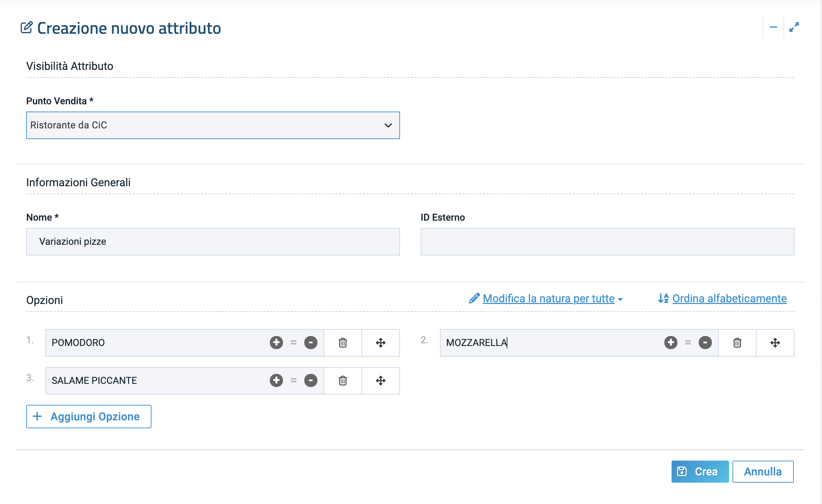Click the move handle for POMODORO option
The height and width of the screenshot is (504, 822).
tap(380, 343)
